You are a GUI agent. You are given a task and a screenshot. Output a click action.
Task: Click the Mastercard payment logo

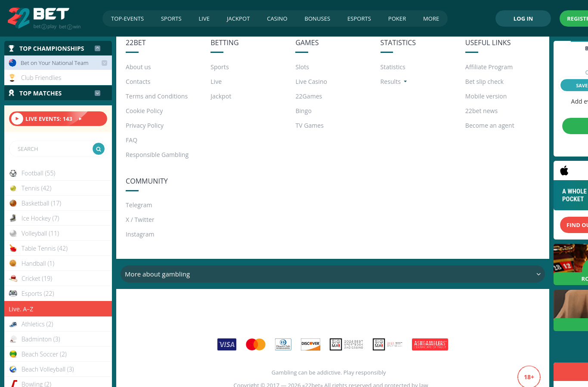coord(256,344)
